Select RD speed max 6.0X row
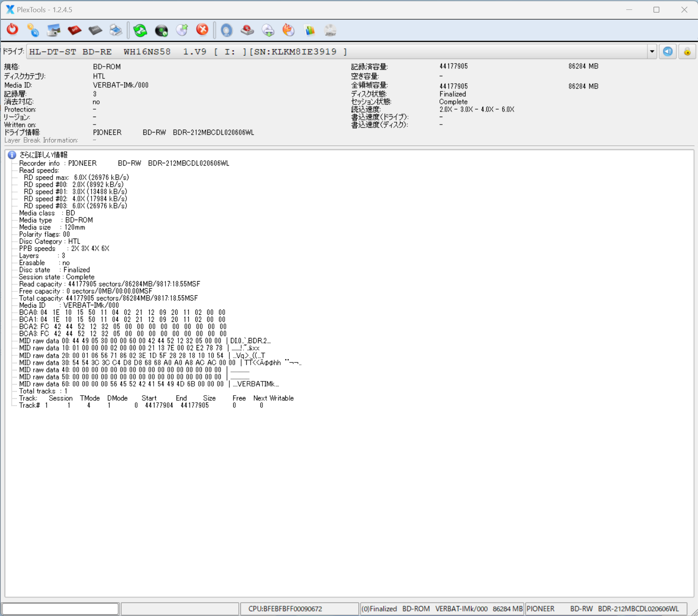The image size is (698, 616). click(76, 177)
